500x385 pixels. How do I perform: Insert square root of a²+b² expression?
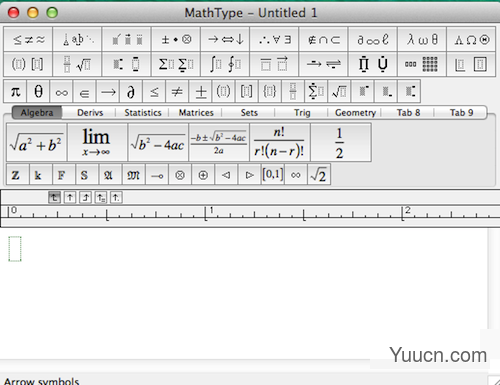pyautogui.click(x=37, y=142)
